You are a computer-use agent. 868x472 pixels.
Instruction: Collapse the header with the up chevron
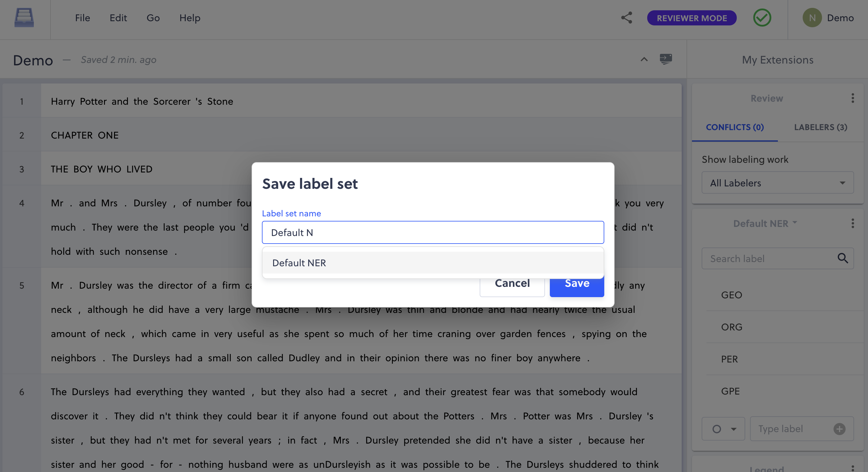[x=644, y=59]
